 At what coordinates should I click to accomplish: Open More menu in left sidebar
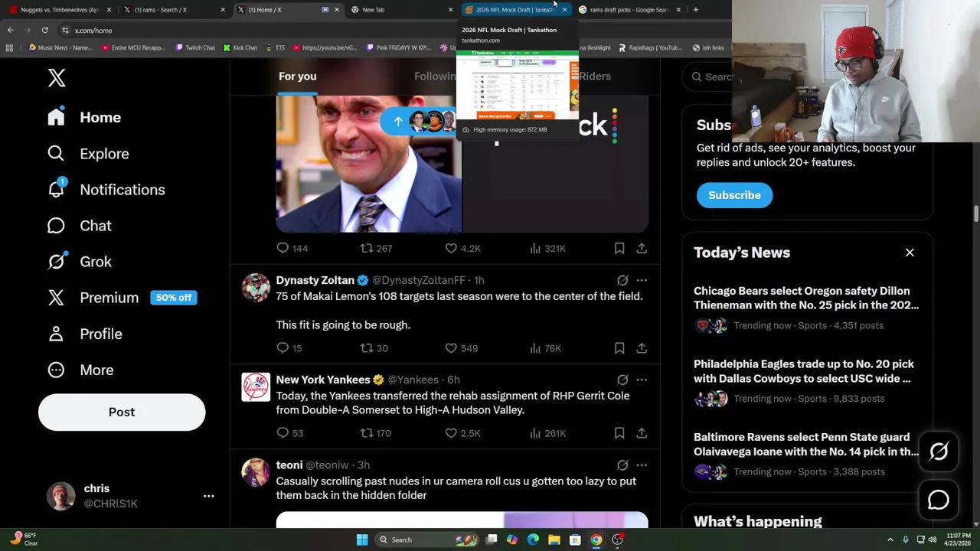(80, 370)
